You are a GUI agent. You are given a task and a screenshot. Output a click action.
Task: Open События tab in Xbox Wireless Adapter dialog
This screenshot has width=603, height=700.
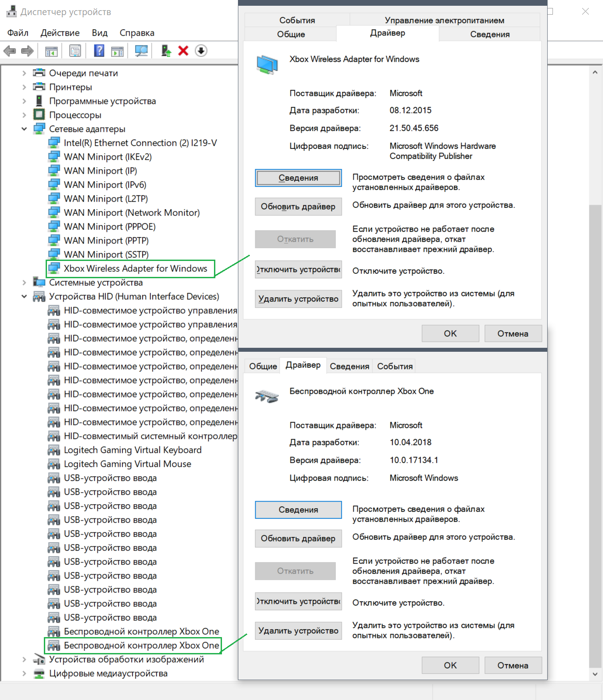coord(297,20)
